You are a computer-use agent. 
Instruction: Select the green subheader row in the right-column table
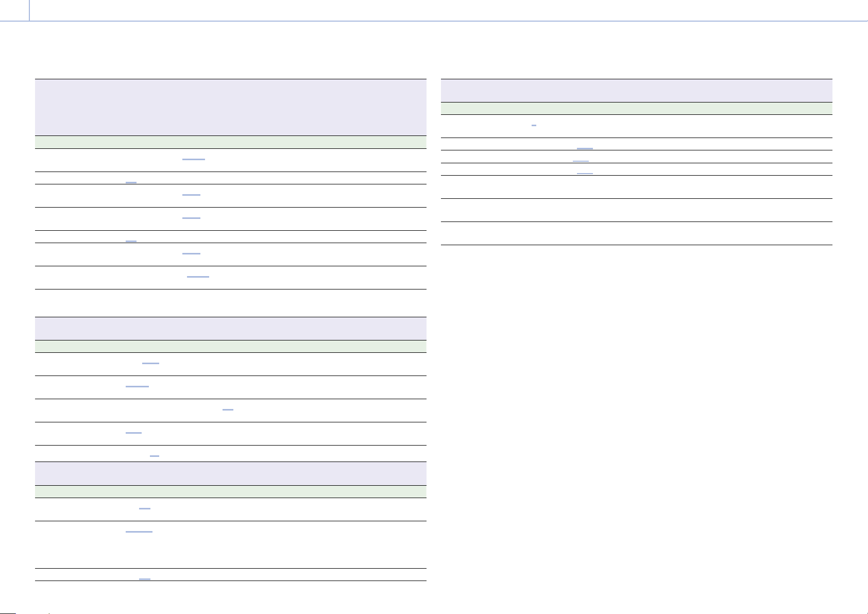[637, 108]
